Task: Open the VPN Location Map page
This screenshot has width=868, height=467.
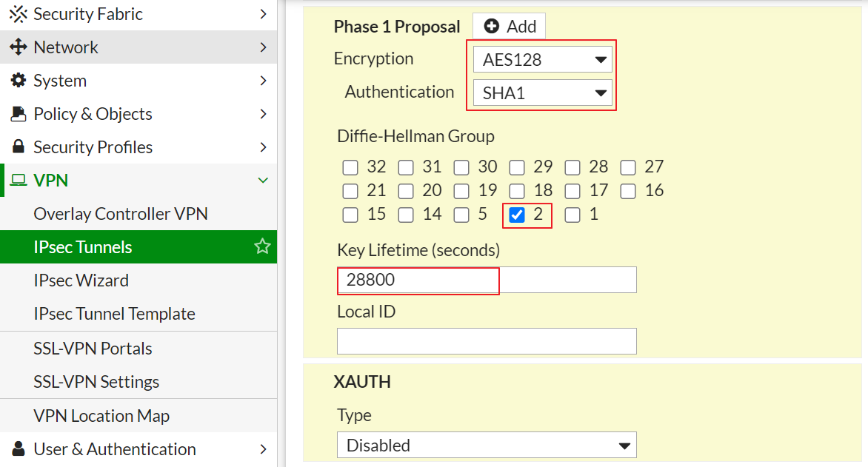Action: (x=101, y=416)
